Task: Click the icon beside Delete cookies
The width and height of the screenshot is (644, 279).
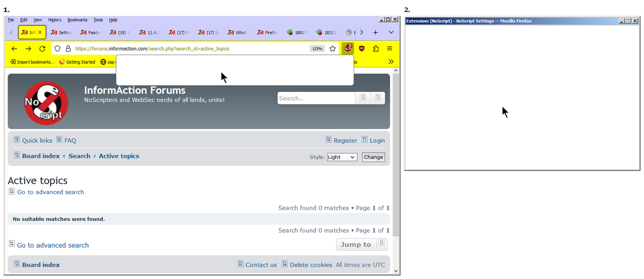Action: [x=285, y=264]
